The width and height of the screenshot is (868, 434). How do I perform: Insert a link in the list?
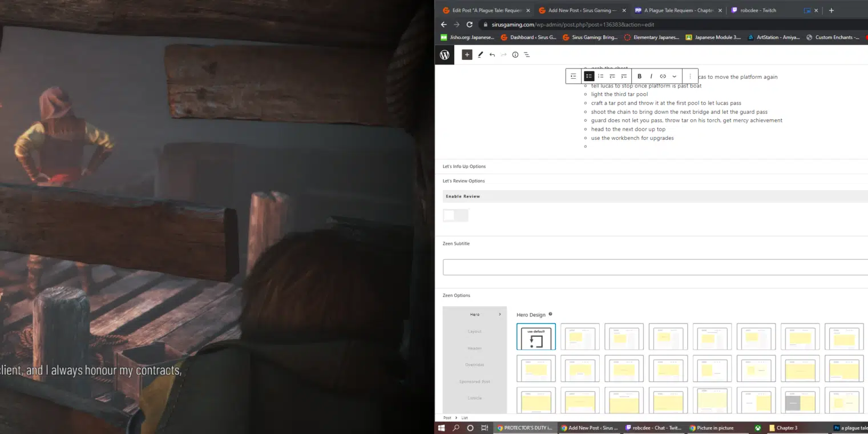click(663, 76)
